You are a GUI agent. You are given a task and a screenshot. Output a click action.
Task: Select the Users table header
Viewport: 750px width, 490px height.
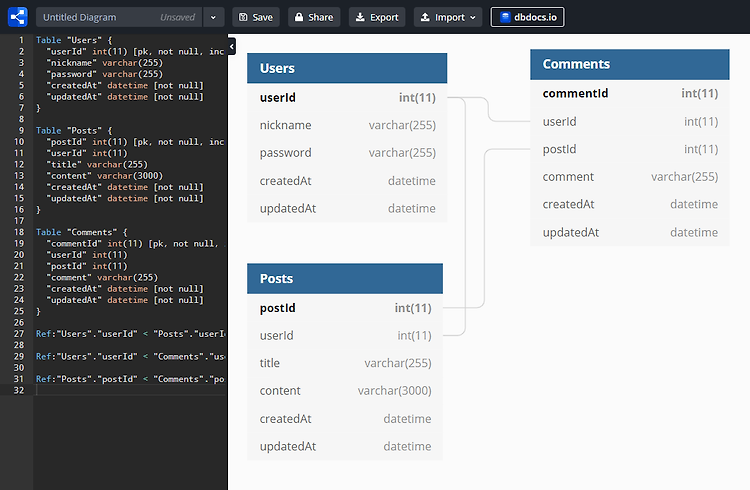click(x=347, y=68)
